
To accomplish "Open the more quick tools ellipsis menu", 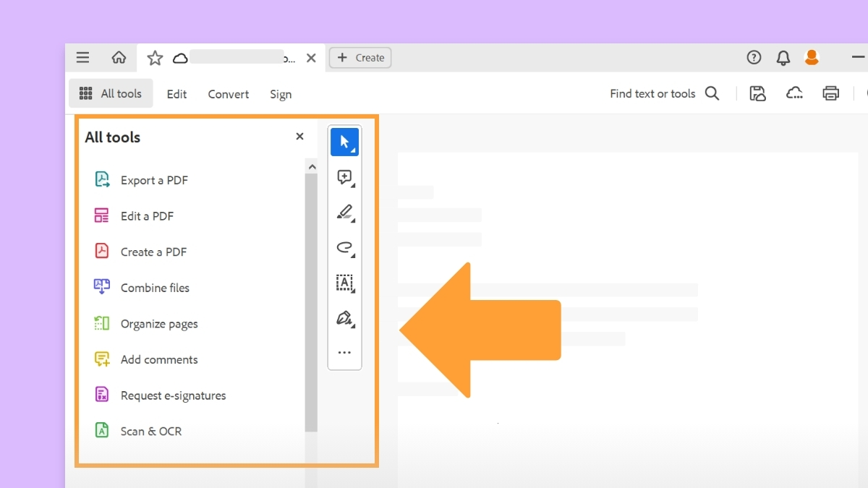I will [344, 352].
